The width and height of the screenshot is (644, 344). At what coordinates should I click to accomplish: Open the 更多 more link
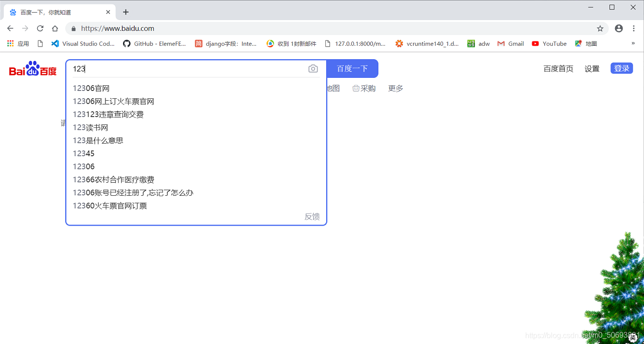pyautogui.click(x=396, y=89)
